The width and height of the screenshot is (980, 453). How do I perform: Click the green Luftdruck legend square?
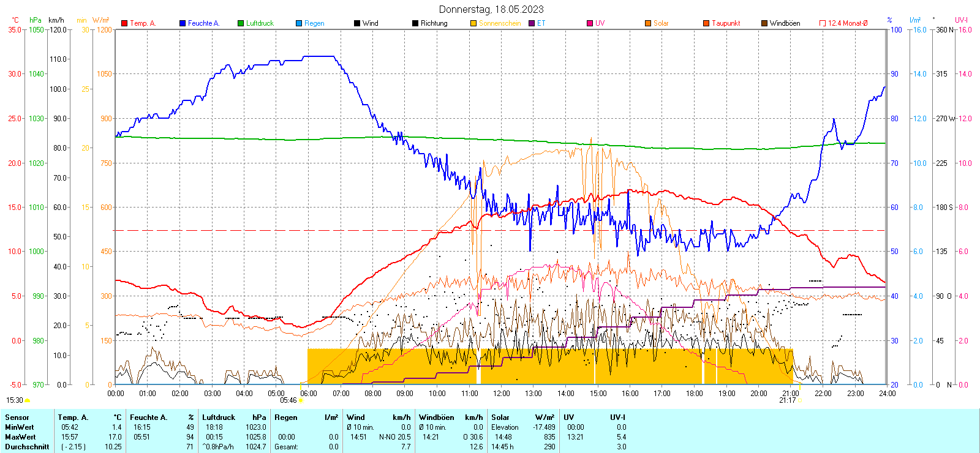pyautogui.click(x=241, y=23)
